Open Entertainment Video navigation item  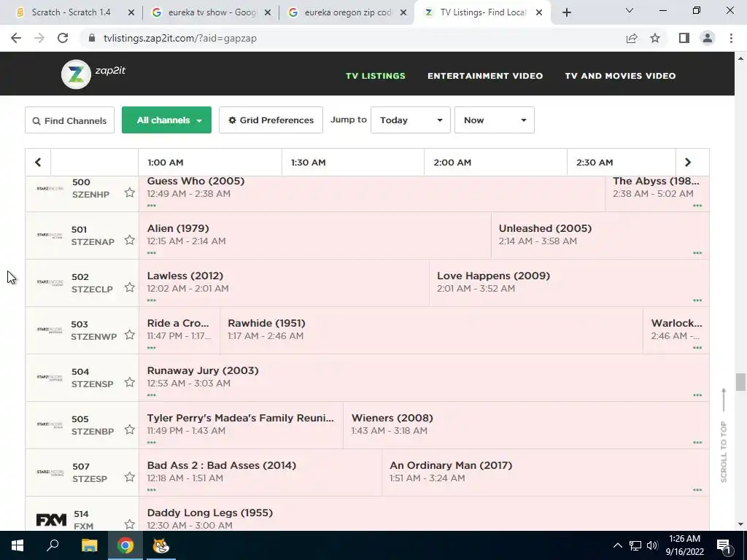coord(485,76)
